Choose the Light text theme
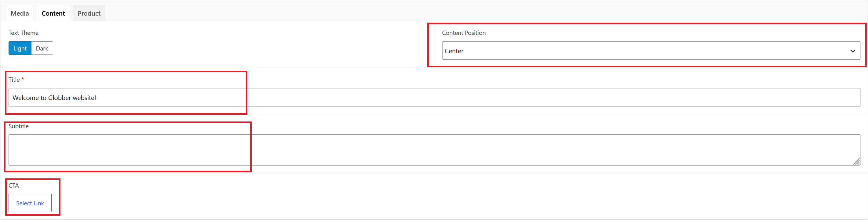 tap(20, 48)
